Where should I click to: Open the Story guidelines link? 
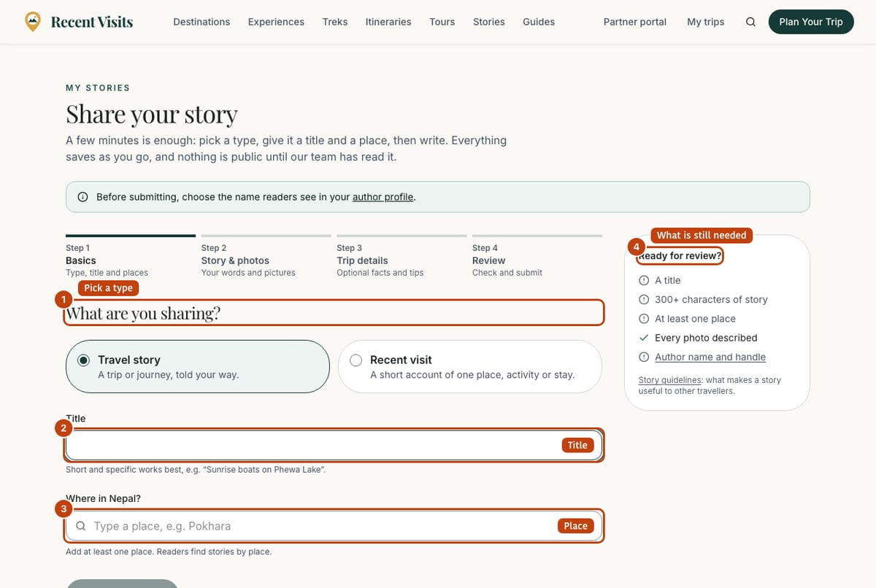pos(670,380)
